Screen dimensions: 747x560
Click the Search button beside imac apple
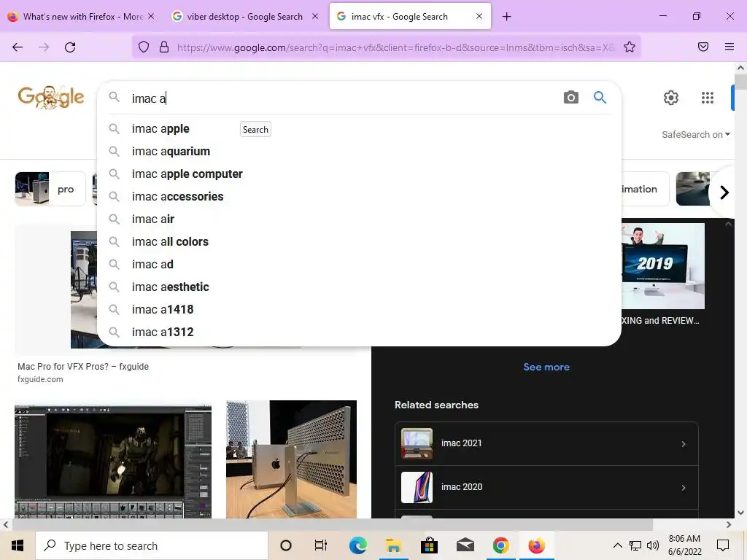point(255,130)
